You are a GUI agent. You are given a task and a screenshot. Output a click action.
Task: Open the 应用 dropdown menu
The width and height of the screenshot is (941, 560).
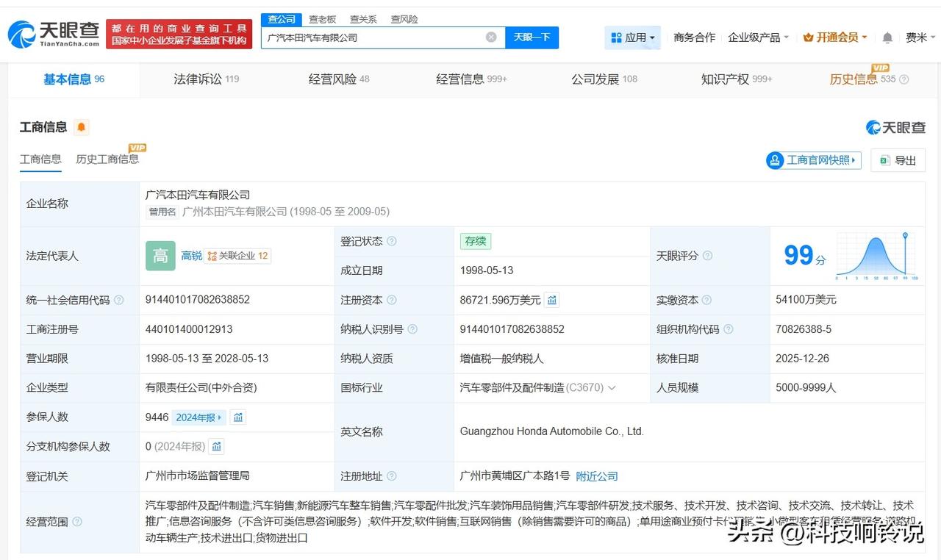[x=633, y=37]
